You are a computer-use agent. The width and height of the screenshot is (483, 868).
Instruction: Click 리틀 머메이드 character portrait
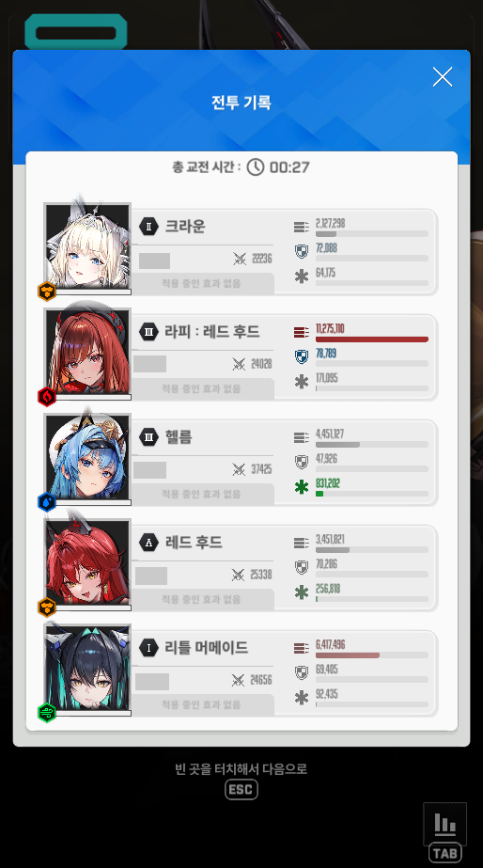(x=88, y=668)
